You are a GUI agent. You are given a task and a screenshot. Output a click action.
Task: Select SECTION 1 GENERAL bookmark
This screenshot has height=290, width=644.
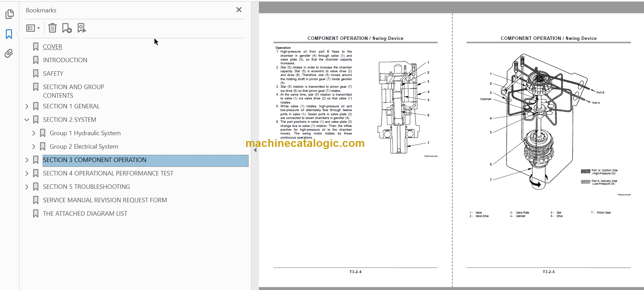tap(71, 106)
